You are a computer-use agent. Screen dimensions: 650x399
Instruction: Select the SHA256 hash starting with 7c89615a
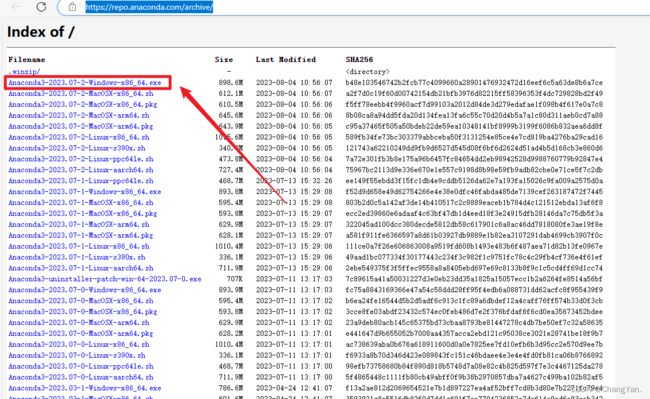coord(474,279)
